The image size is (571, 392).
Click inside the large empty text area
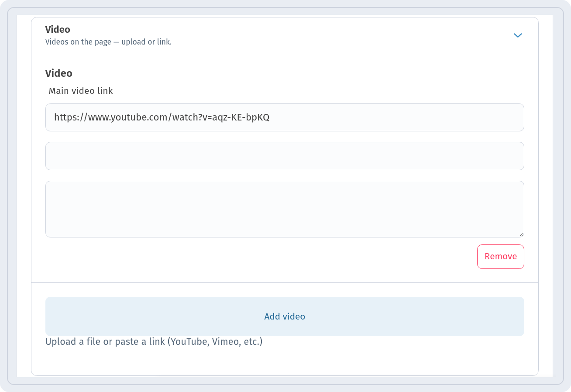[x=285, y=209]
